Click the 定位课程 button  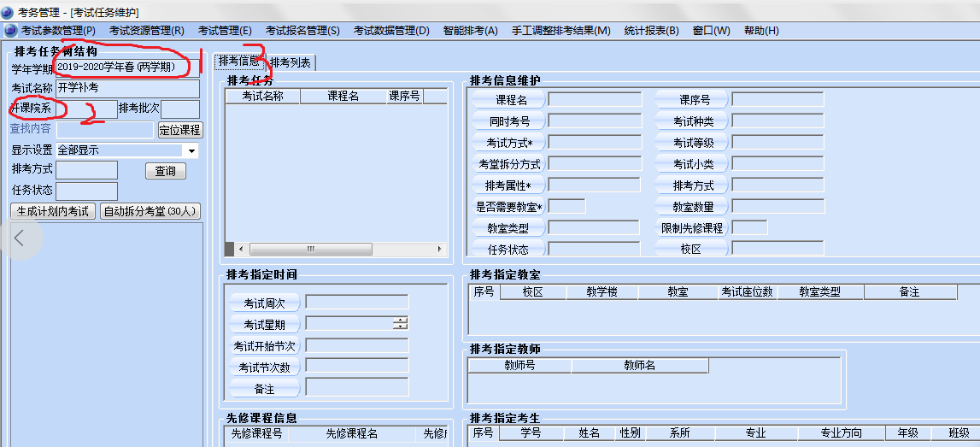point(180,130)
